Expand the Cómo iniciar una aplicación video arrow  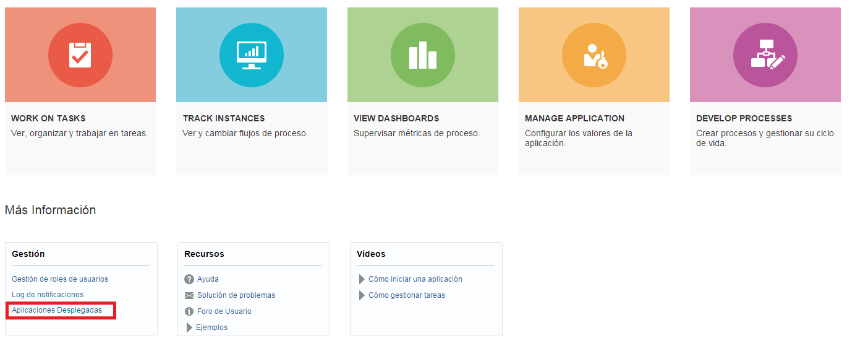(362, 279)
